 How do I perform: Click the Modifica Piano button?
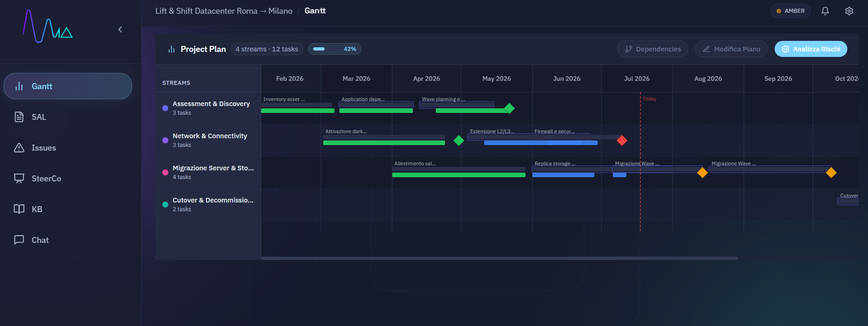point(731,49)
